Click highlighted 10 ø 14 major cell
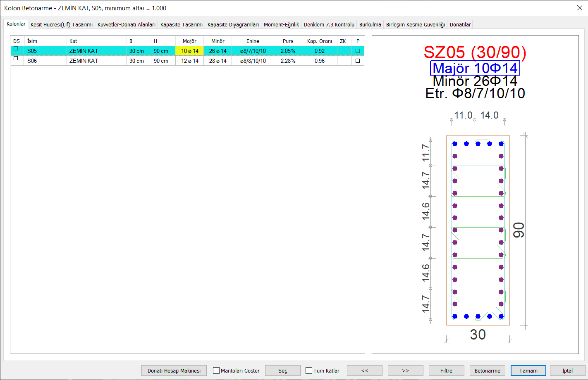Viewport: 588px width, 380px height. click(x=189, y=51)
